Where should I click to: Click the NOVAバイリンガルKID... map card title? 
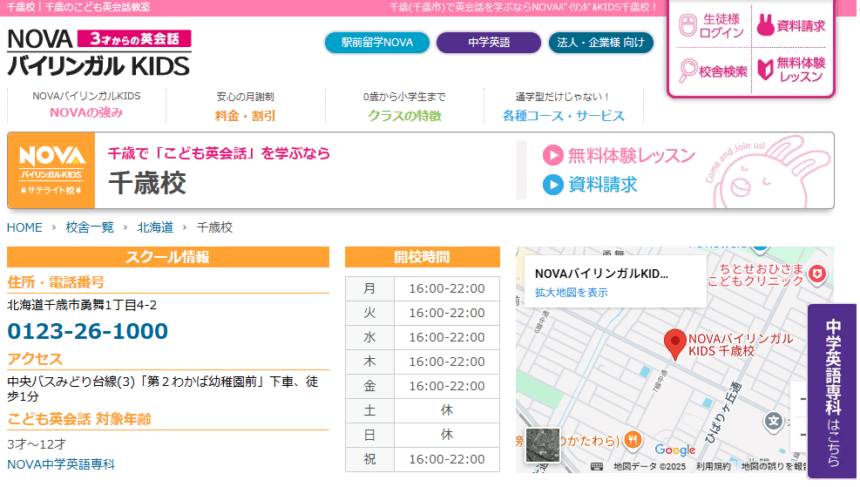pyautogui.click(x=602, y=274)
